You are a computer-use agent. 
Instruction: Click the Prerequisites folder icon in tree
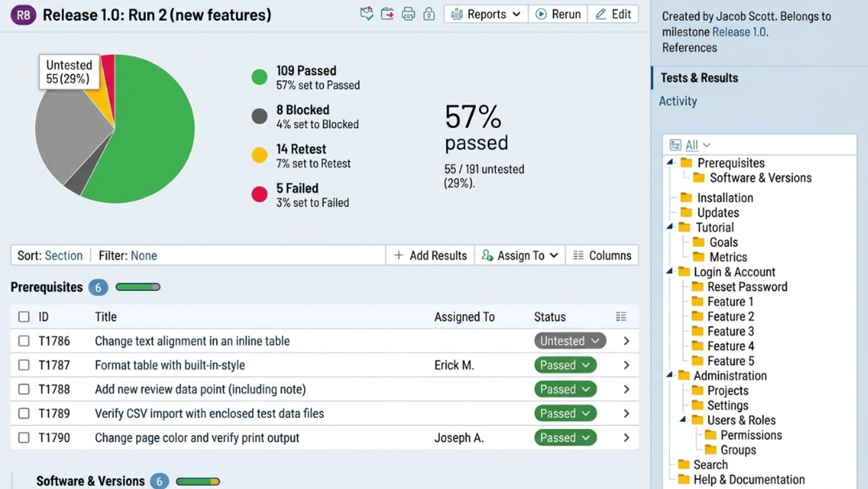[686, 162]
